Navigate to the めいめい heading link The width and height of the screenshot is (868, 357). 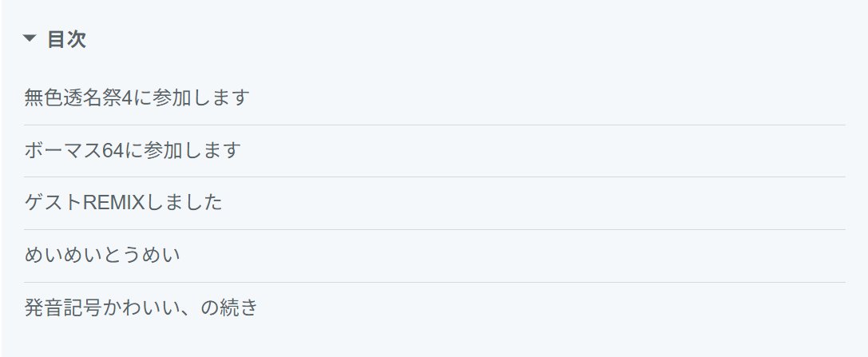(102, 255)
